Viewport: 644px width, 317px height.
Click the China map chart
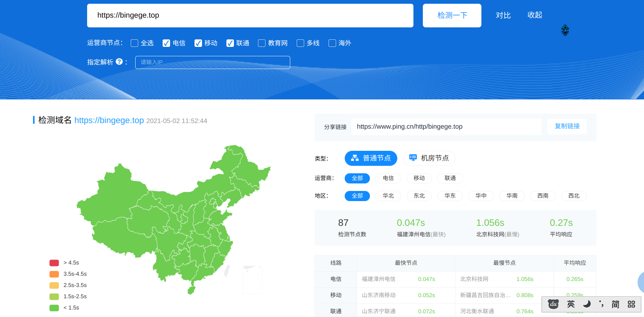click(x=173, y=219)
